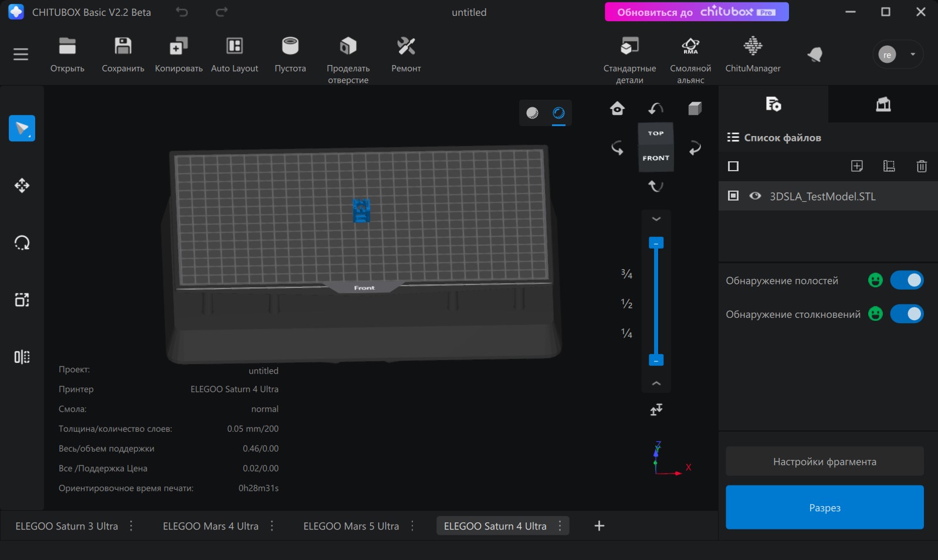Reset view with the home icon
This screenshot has width=938, height=560.
(x=617, y=108)
